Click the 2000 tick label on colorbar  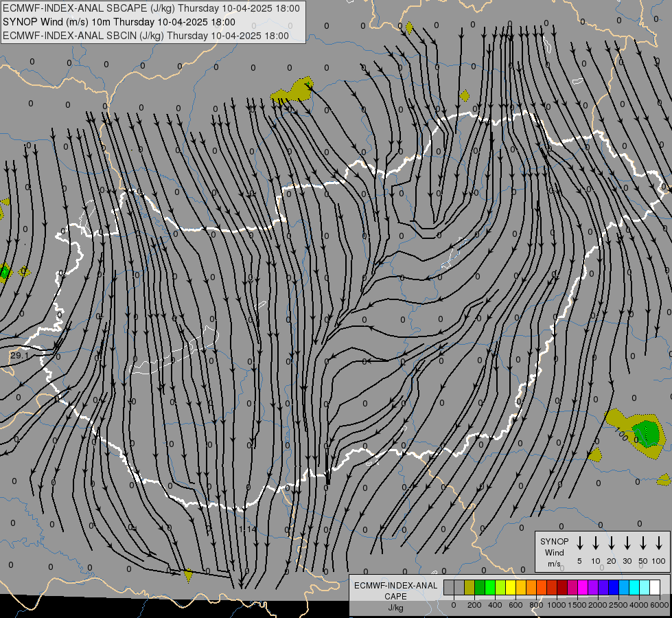point(597,605)
